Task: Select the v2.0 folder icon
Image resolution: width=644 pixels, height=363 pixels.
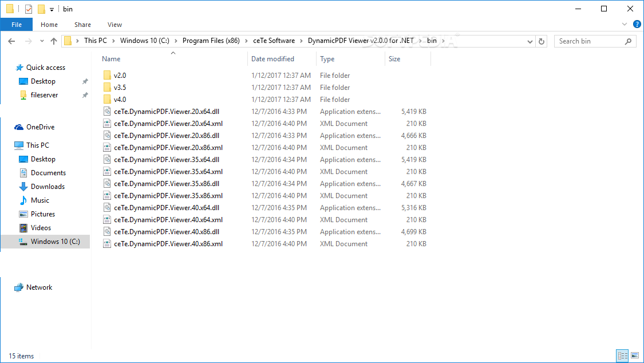Action: (107, 75)
